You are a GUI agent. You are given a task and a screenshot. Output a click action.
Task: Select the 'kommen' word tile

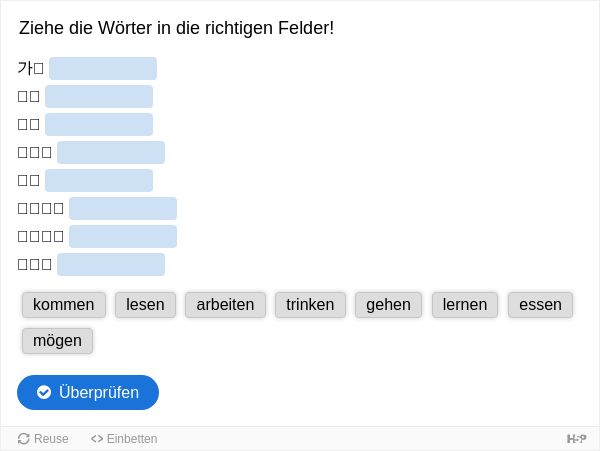pyautogui.click(x=64, y=305)
